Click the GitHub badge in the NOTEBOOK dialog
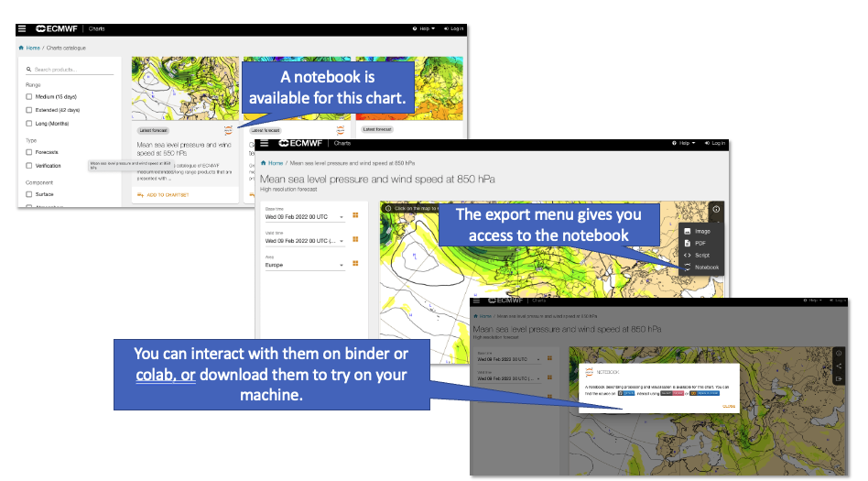 coord(626,393)
